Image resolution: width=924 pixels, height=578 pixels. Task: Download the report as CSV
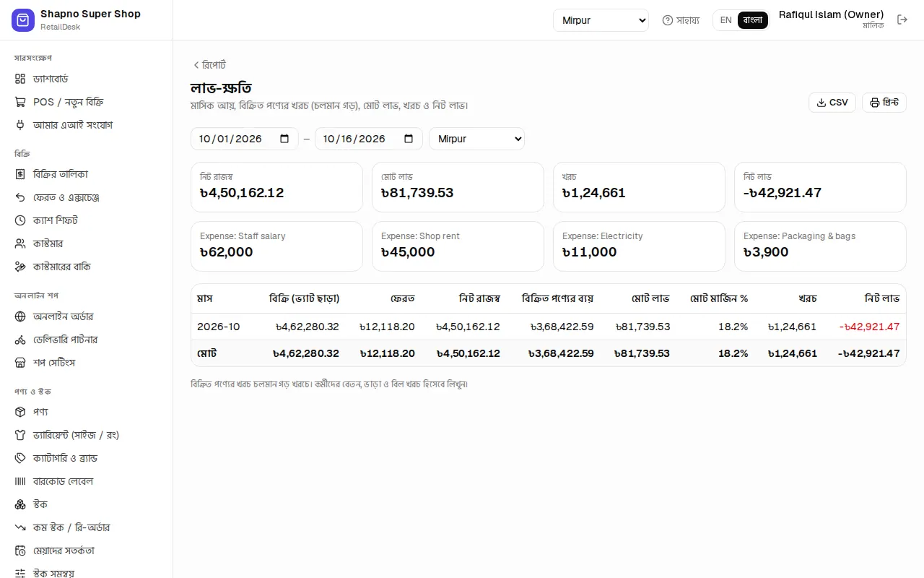(x=832, y=103)
